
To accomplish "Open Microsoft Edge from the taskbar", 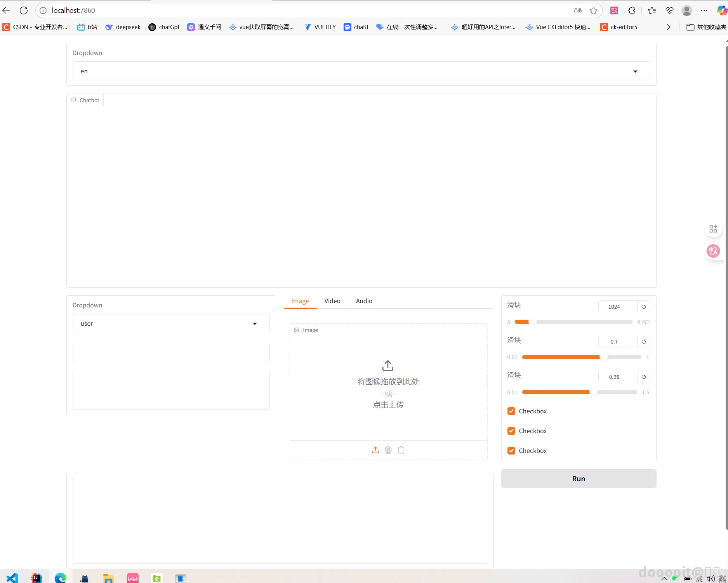I will (60, 578).
